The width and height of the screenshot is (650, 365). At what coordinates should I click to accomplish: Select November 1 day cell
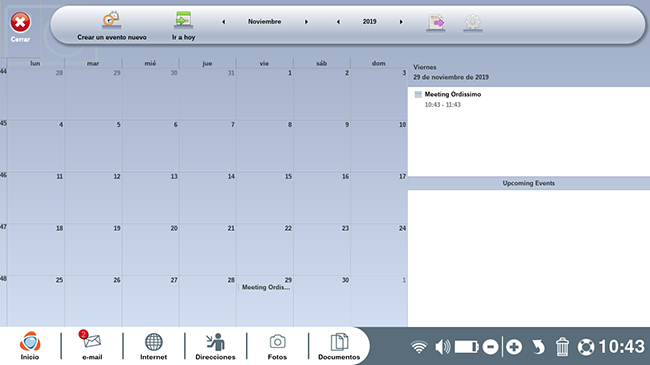264,94
